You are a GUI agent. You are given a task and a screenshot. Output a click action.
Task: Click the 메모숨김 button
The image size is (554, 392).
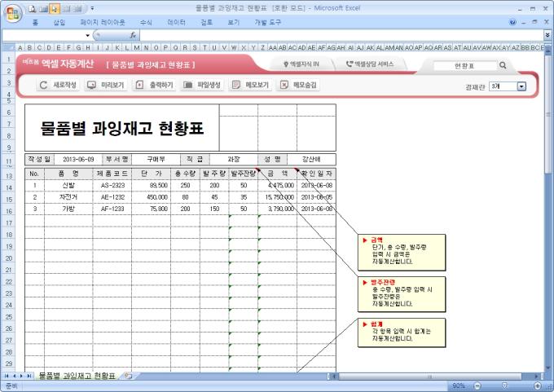coord(298,85)
